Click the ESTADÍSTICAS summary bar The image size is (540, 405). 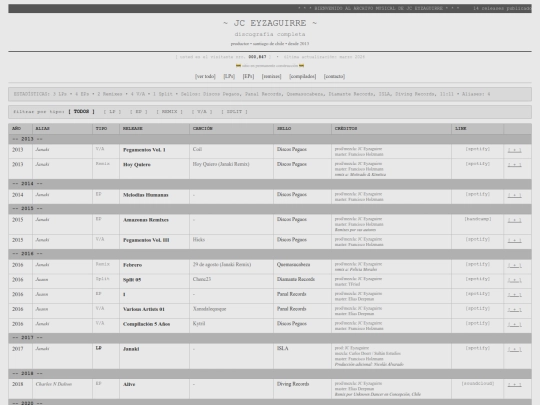click(270, 94)
